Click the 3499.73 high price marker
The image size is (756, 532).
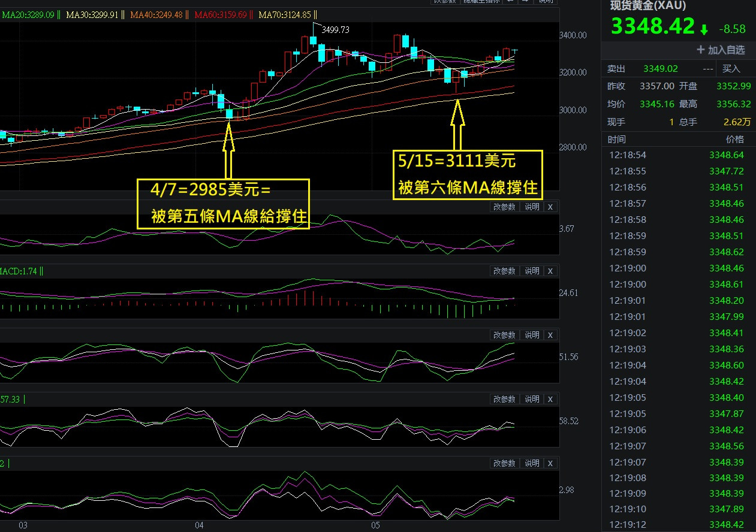336,29
